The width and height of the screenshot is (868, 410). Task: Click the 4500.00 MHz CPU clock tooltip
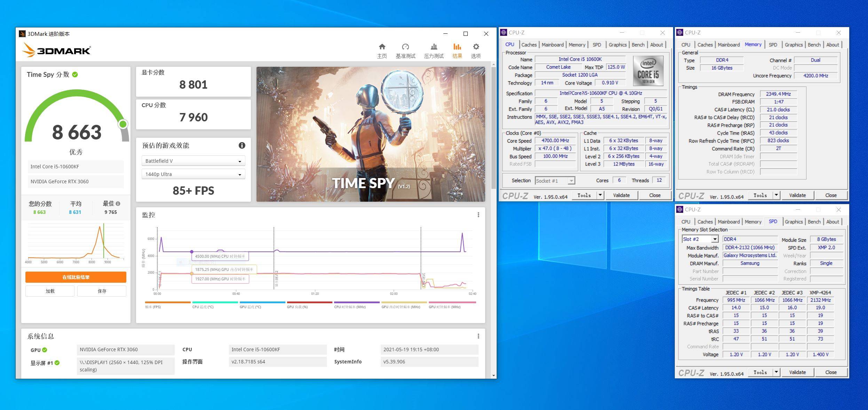[x=220, y=256]
